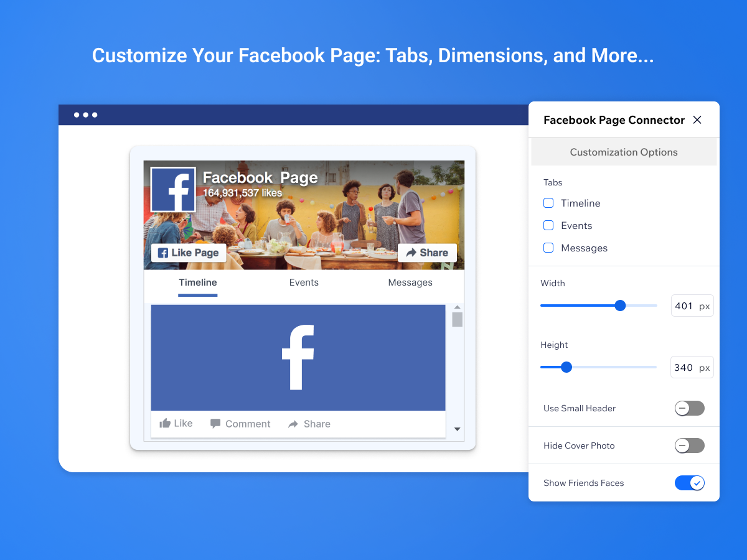Switch to the Messages tab in preview
This screenshot has width=747, height=560.
[x=410, y=282]
